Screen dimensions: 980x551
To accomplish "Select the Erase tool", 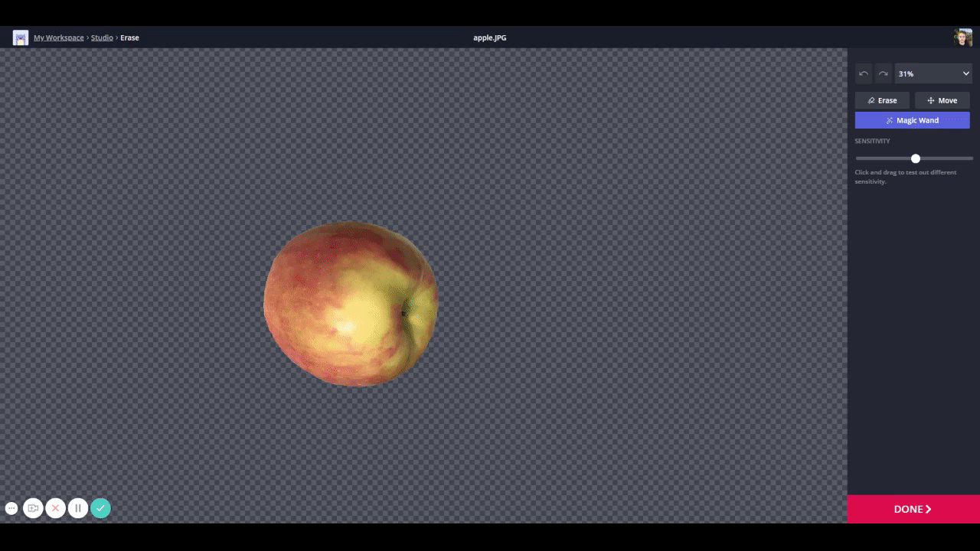I will 882,100.
